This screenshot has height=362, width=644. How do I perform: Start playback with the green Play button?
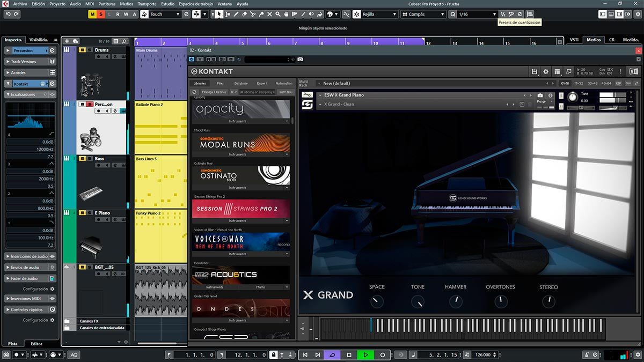point(365,354)
